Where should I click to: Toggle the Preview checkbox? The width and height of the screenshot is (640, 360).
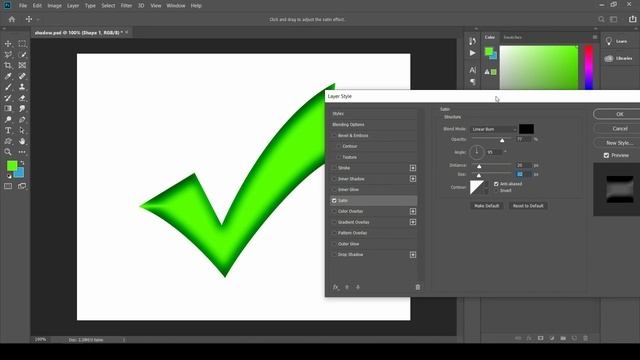(x=607, y=156)
